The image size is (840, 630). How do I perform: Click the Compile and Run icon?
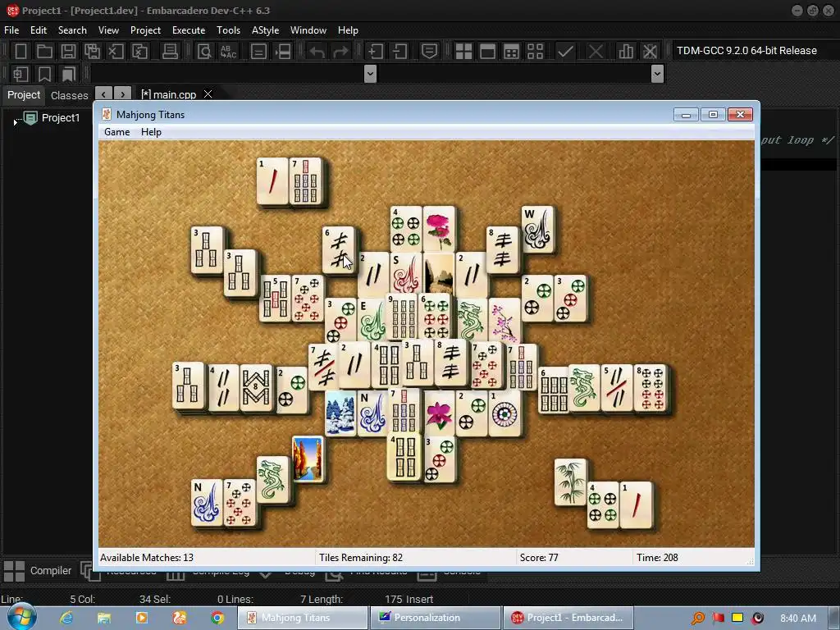tap(512, 51)
